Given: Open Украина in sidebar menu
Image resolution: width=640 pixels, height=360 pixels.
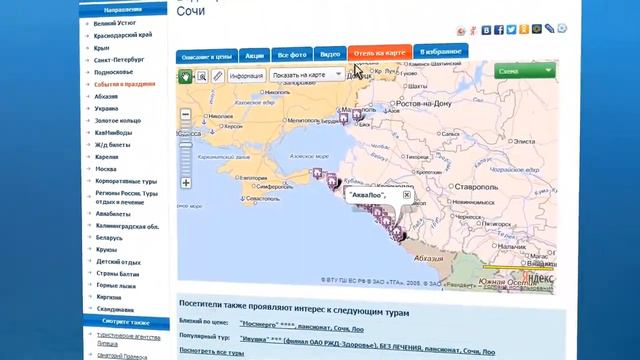Looking at the screenshot, I should tap(106, 109).
